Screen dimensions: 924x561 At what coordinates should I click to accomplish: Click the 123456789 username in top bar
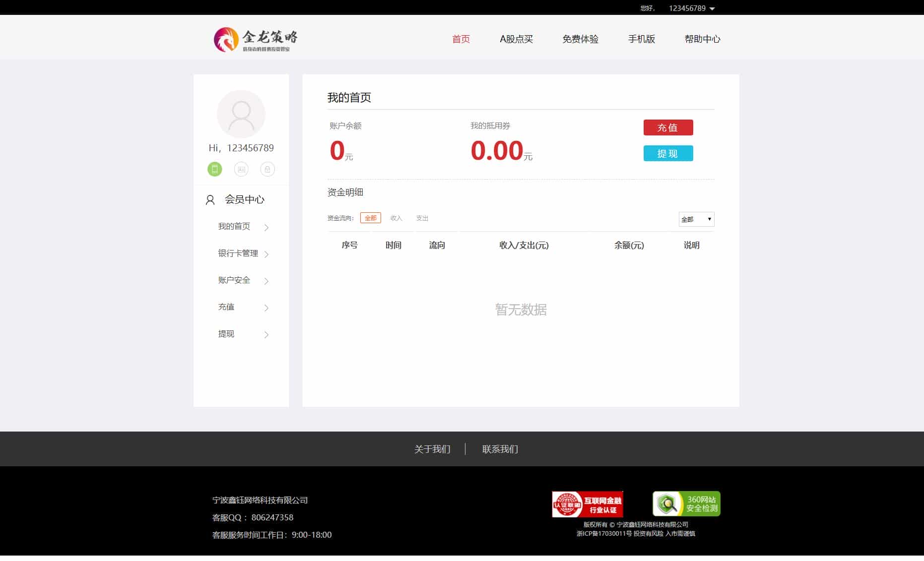pos(687,8)
